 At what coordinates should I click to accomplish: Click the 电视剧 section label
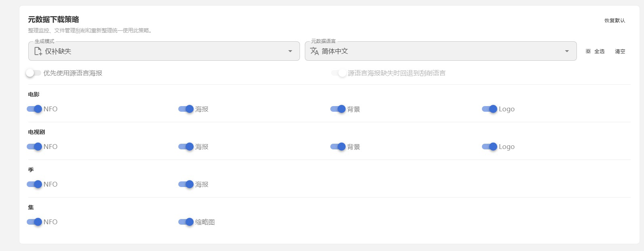coord(37,132)
